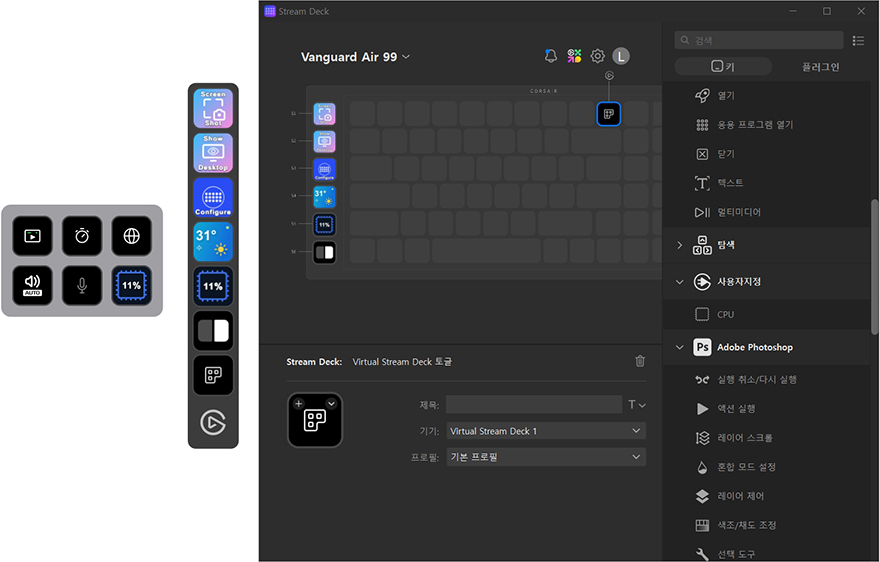Viewport: 880px width, 562px height.
Task: Select S3 Configure key in keyboard layout
Action: [324, 169]
